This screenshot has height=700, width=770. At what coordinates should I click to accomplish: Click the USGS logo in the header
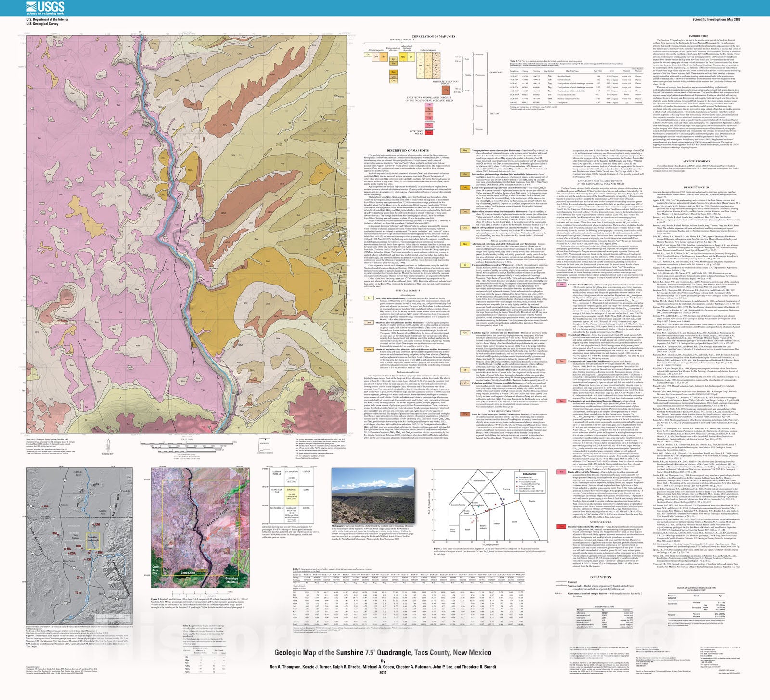pos(45,8)
